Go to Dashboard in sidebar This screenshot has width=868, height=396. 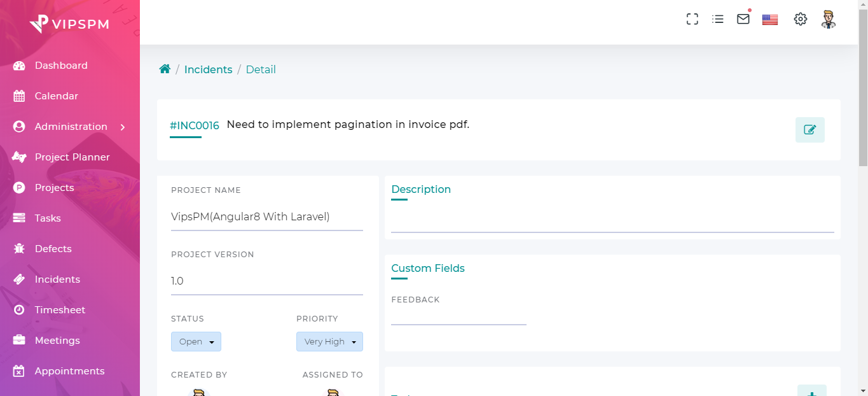click(x=61, y=66)
